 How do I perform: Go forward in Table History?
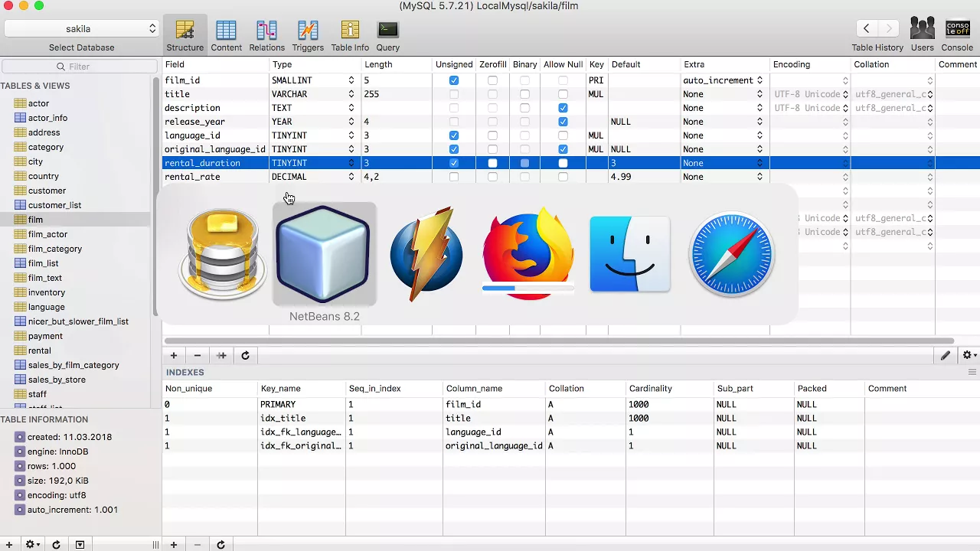coord(889,29)
